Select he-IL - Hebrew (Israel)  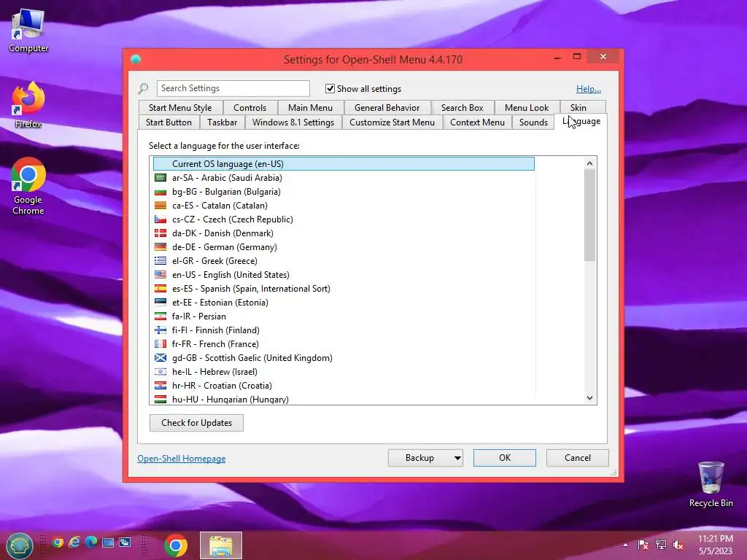click(x=344, y=371)
